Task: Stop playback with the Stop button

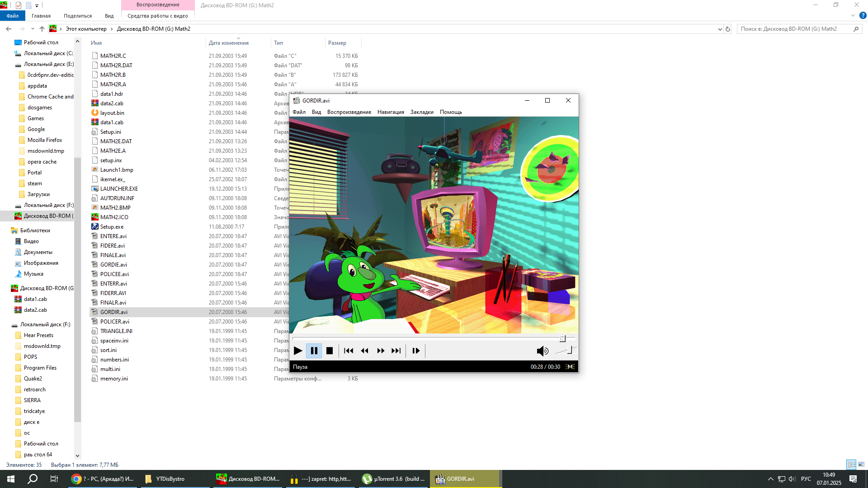Action: pos(330,351)
